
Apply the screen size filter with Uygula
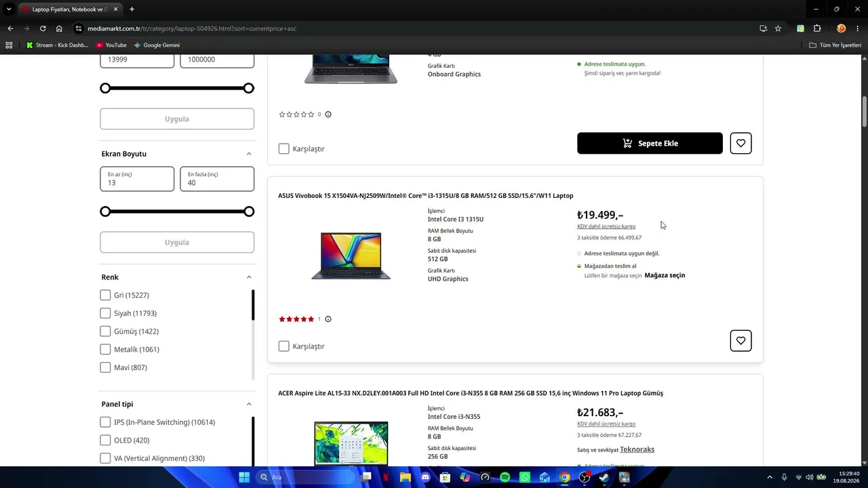177,242
